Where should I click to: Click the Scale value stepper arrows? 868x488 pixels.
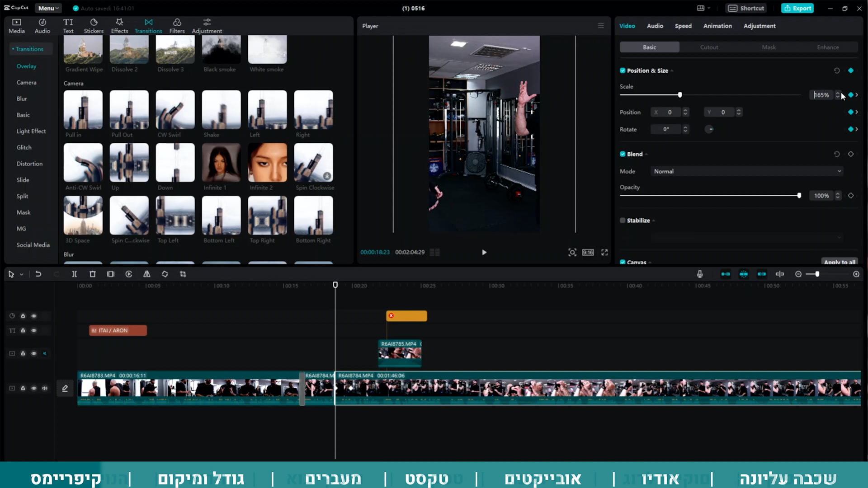[838, 95]
